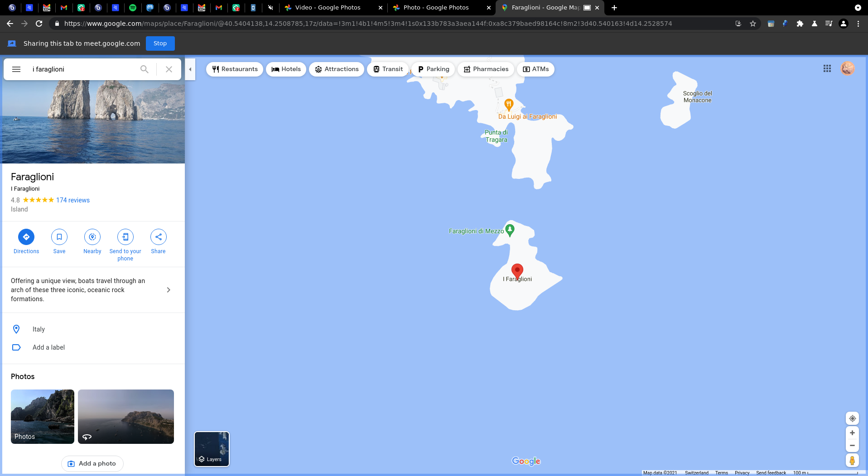Click the Da Luigi ai Faraglioni restaurant pin
The height and width of the screenshot is (476, 868).
pyautogui.click(x=509, y=105)
